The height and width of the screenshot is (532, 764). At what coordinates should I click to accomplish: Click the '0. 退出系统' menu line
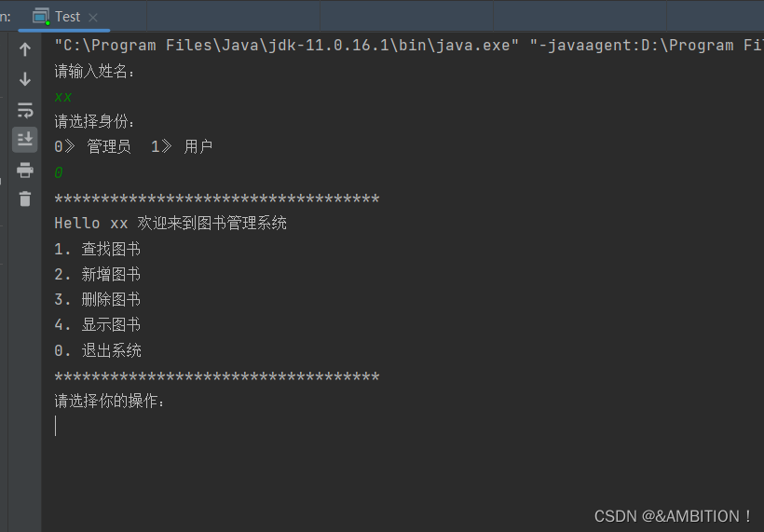[98, 350]
